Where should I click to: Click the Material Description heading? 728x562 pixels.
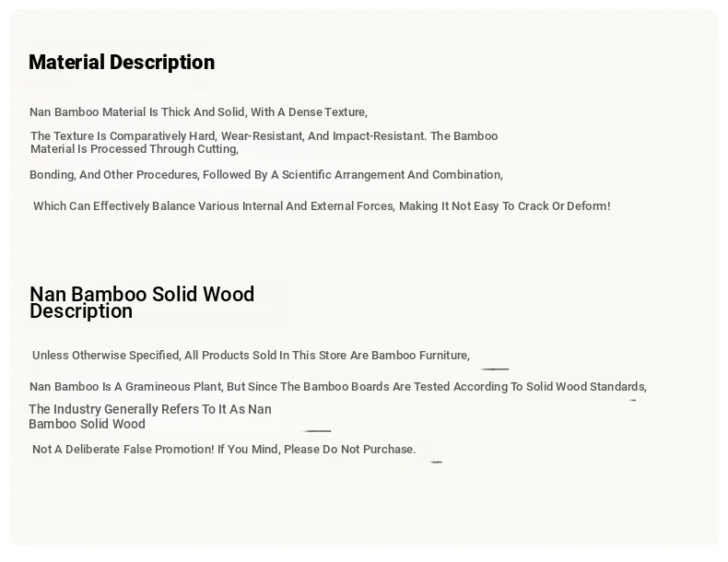pyautogui.click(x=122, y=62)
